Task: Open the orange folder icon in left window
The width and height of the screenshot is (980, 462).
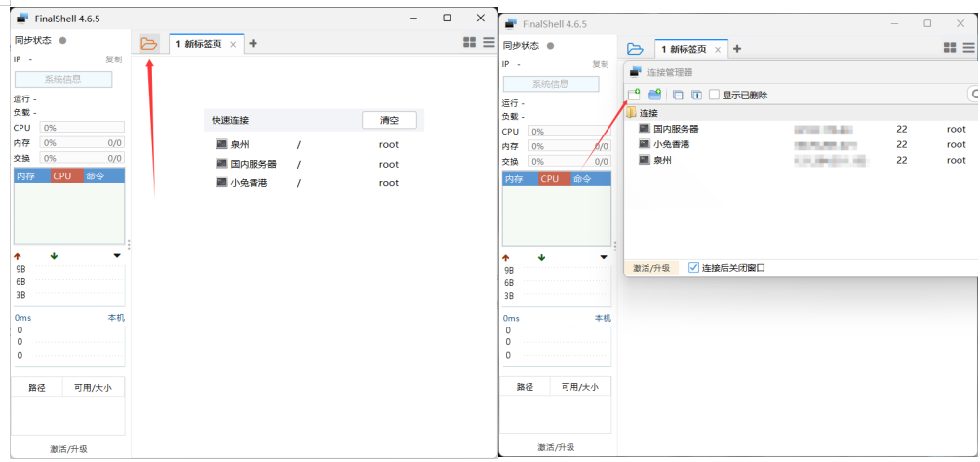Action: [148, 43]
